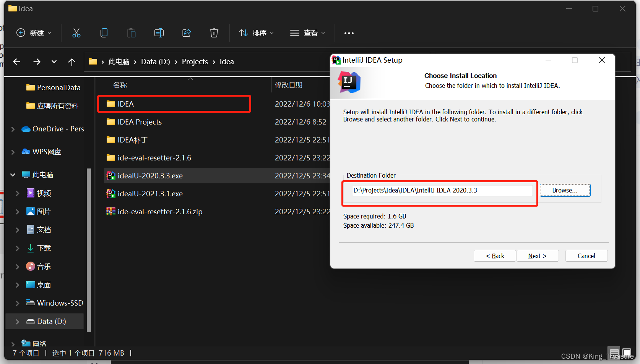
Task: Click the Next > button in Setup
Action: click(x=538, y=256)
